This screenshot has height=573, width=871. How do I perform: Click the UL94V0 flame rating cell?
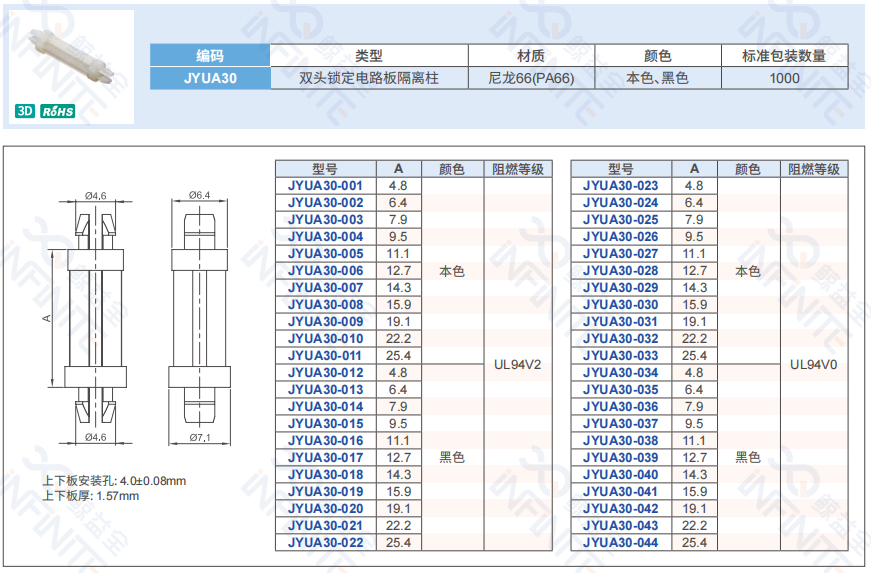(x=813, y=365)
